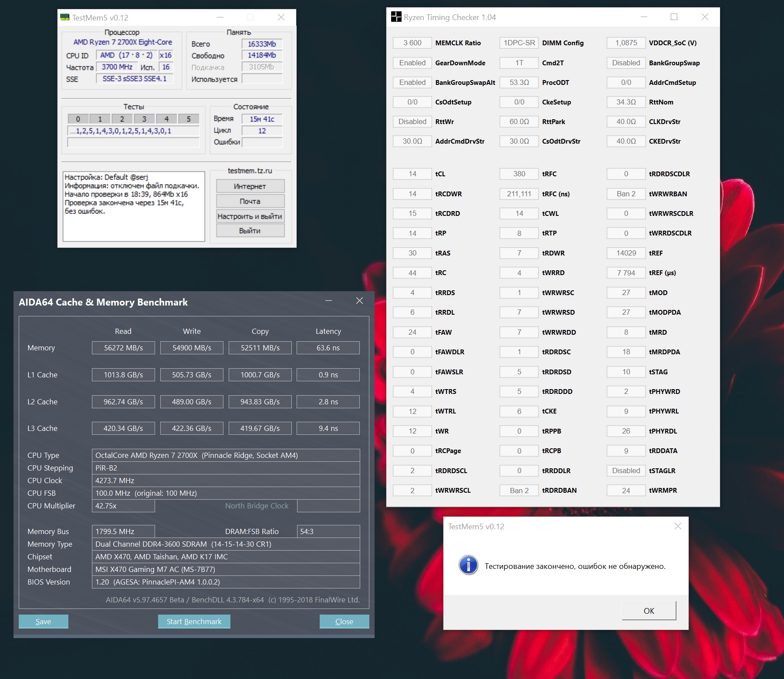
Task: Choose Настроить и выйти in TestMem5
Action: pos(250,216)
